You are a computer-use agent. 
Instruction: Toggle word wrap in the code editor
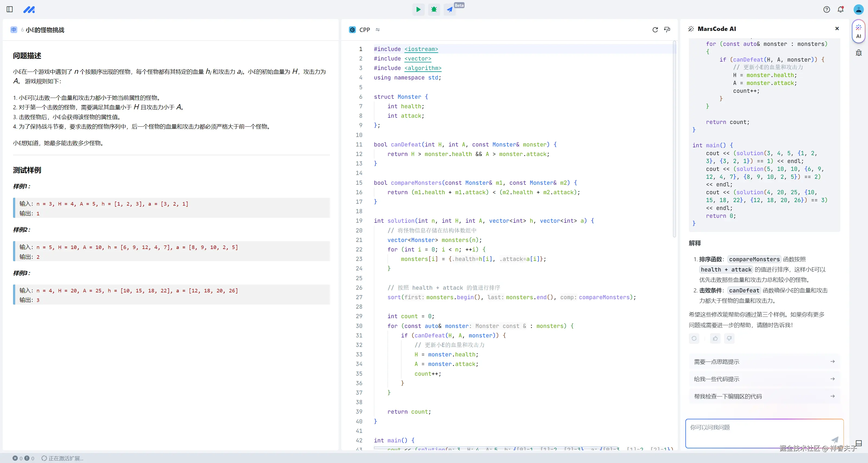pos(667,30)
